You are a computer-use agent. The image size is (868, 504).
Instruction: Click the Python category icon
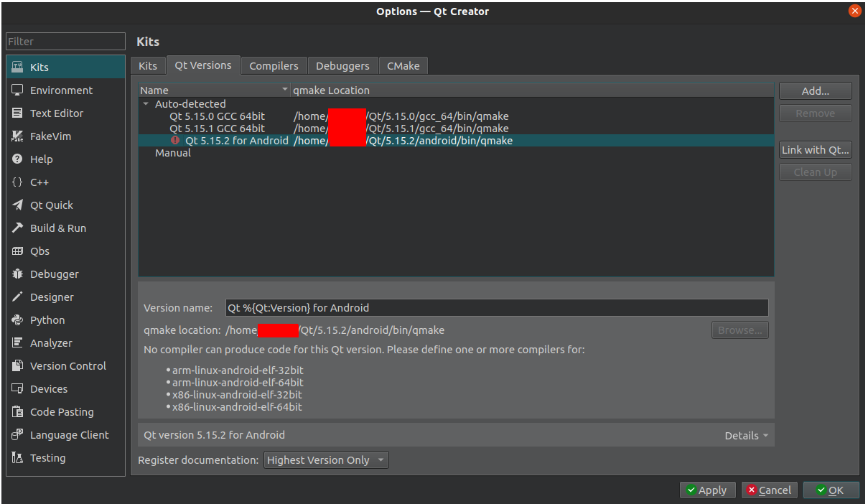click(18, 319)
